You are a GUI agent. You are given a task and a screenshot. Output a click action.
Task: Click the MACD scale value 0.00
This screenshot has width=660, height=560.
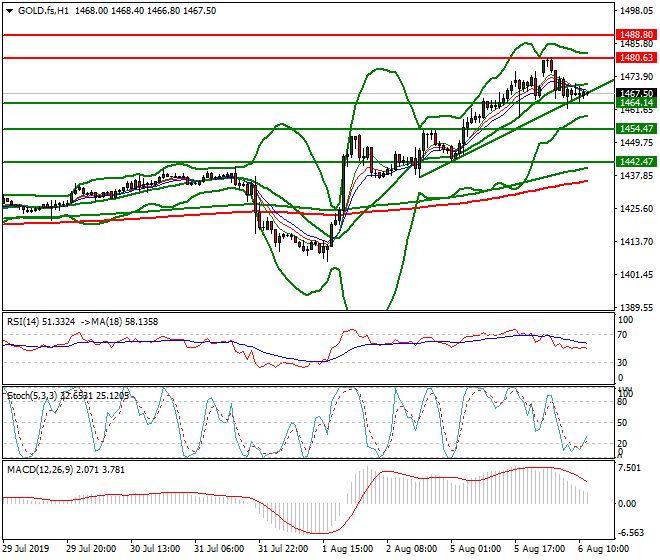click(x=627, y=504)
